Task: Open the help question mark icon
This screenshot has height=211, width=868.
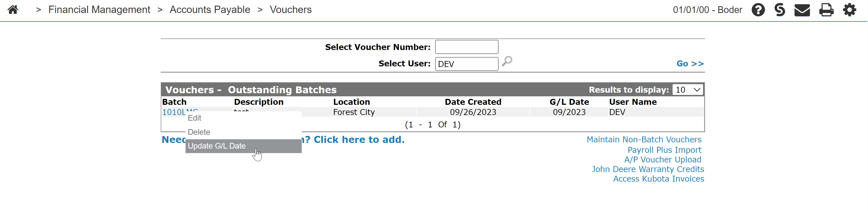Action: pyautogui.click(x=758, y=9)
